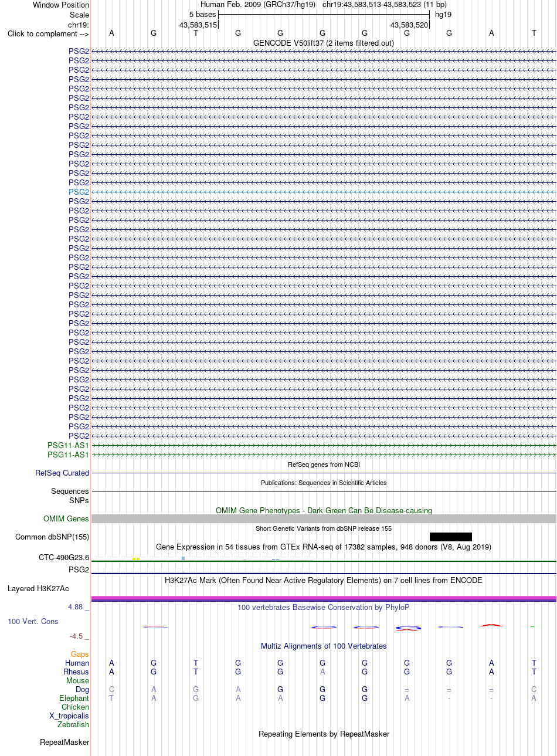Select the 'CTC-490G23.6' gene label
Image resolution: width=557 pixels, height=756 pixels.
coord(64,557)
